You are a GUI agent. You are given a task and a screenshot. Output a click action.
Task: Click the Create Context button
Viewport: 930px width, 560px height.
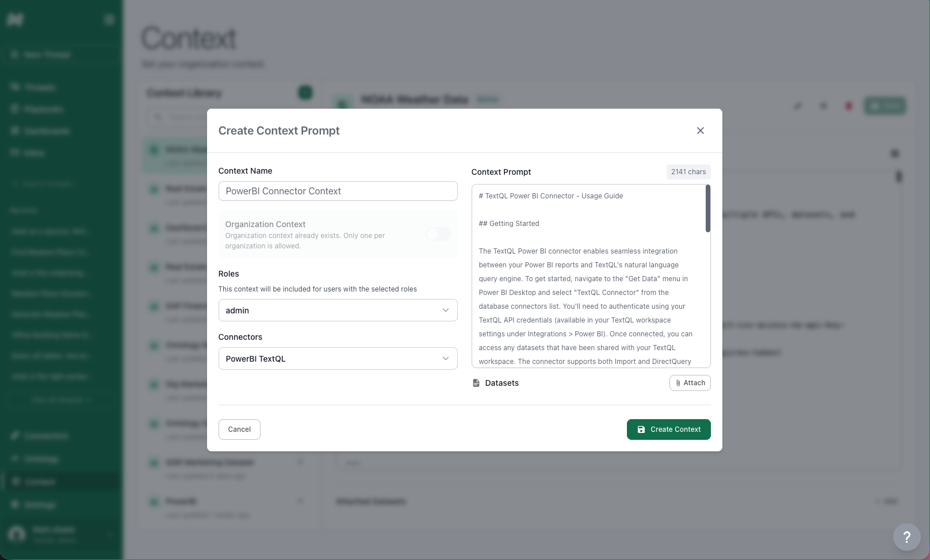[668, 429]
